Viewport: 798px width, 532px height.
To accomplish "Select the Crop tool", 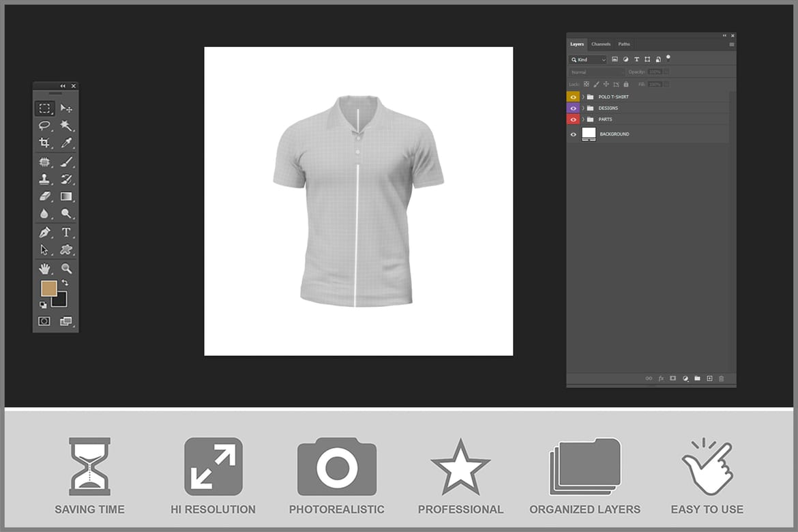I will click(x=45, y=143).
